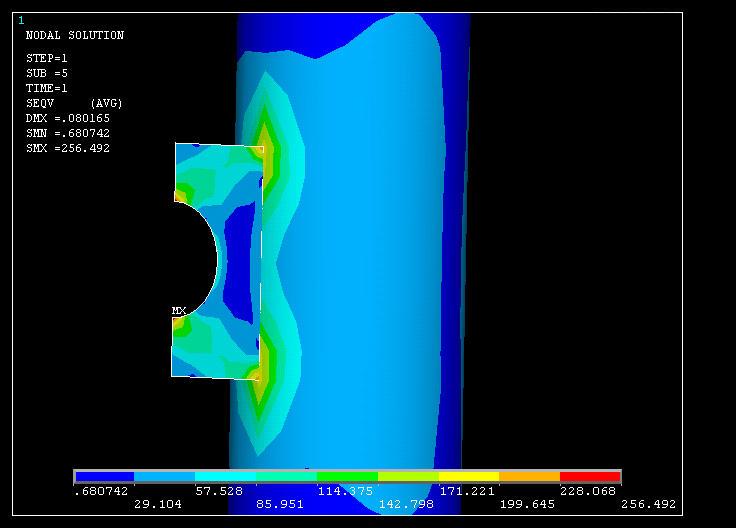Click the SMN =.680742 value
Viewport: 736px width, 528px height.
pyautogui.click(x=68, y=133)
